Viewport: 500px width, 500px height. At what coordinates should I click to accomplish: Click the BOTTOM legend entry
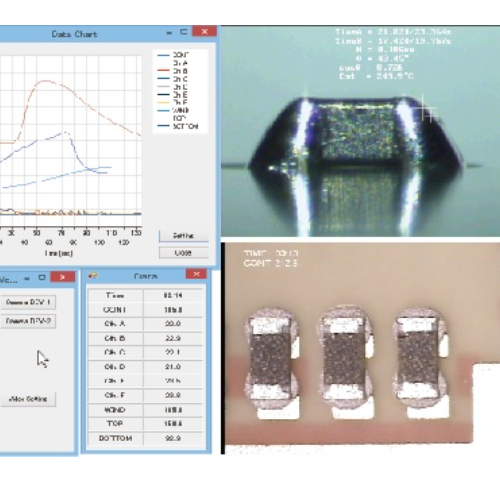pos(178,126)
